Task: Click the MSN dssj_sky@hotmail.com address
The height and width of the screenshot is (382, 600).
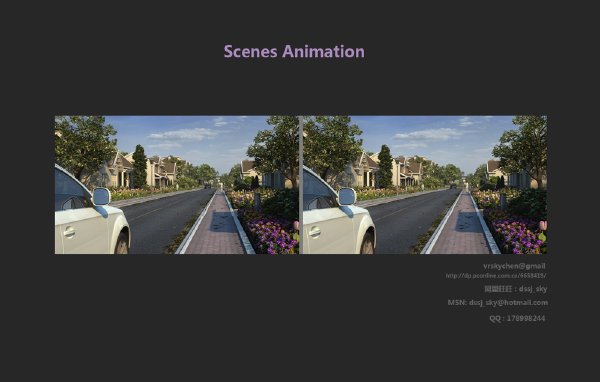Action: pos(497,302)
